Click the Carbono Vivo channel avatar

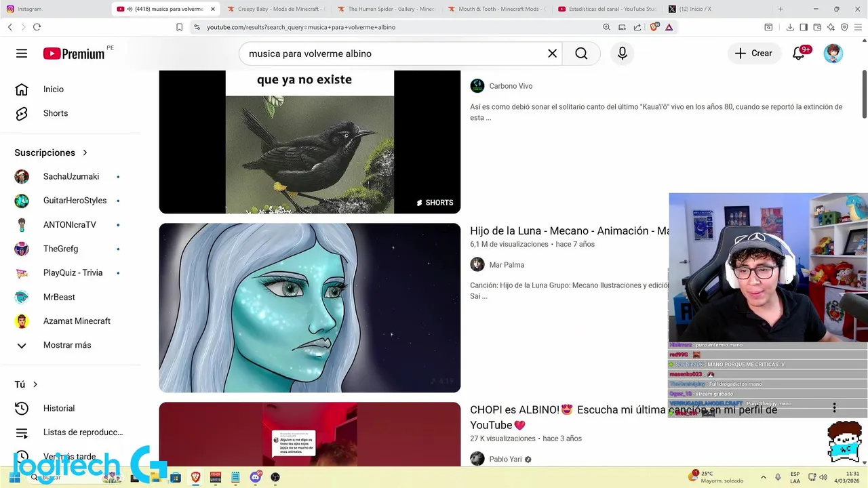[477, 86]
